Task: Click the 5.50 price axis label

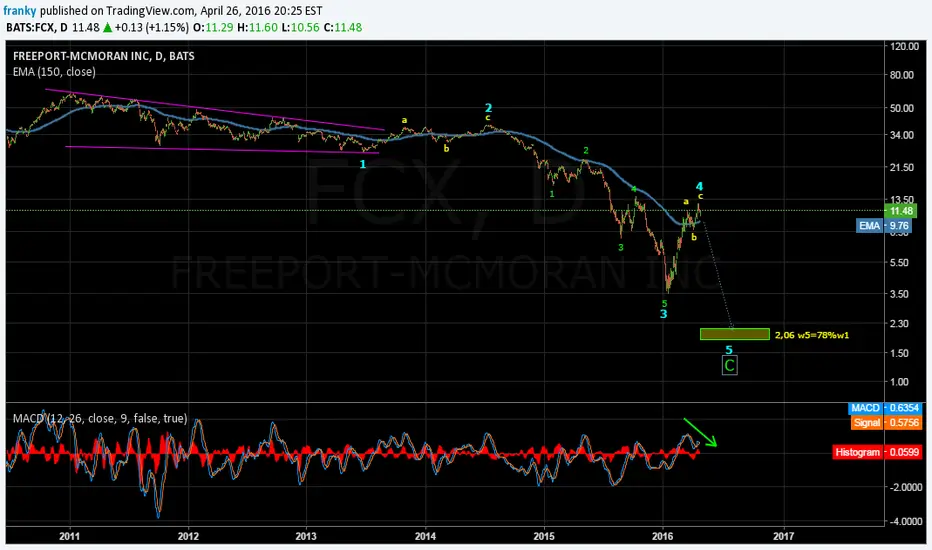Action: coord(899,263)
